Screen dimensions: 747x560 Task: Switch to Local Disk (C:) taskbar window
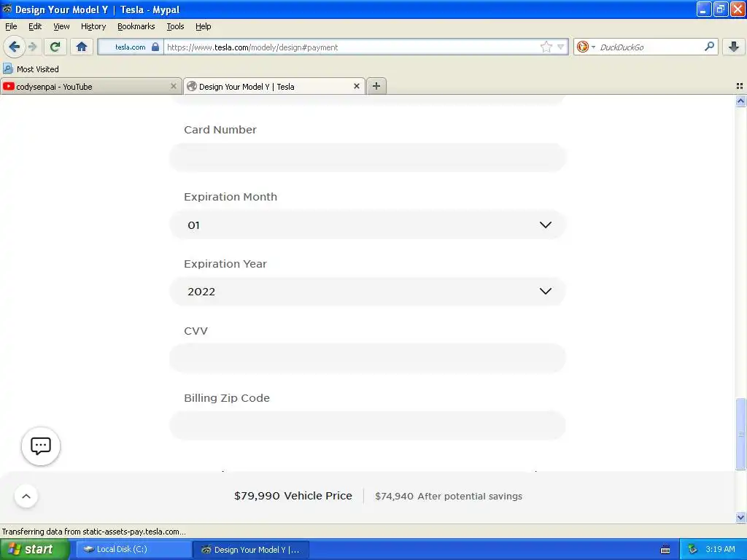pyautogui.click(x=133, y=549)
